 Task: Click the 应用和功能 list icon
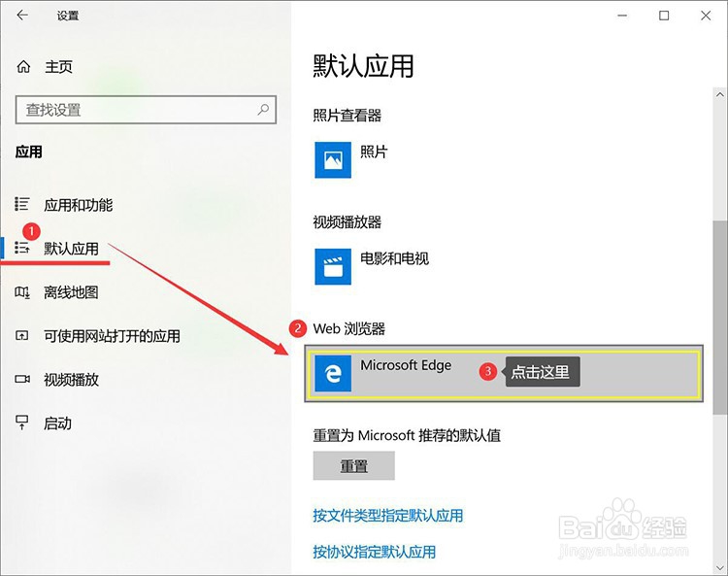click(22, 204)
